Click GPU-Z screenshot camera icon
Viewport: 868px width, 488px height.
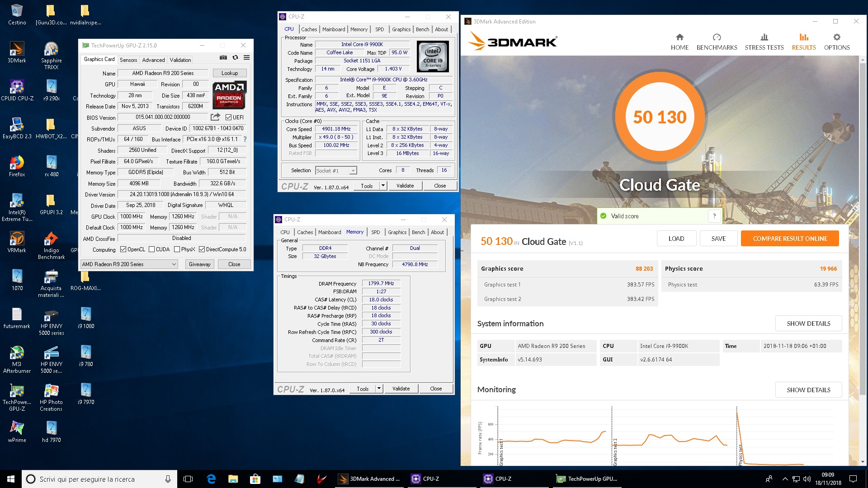(x=223, y=57)
